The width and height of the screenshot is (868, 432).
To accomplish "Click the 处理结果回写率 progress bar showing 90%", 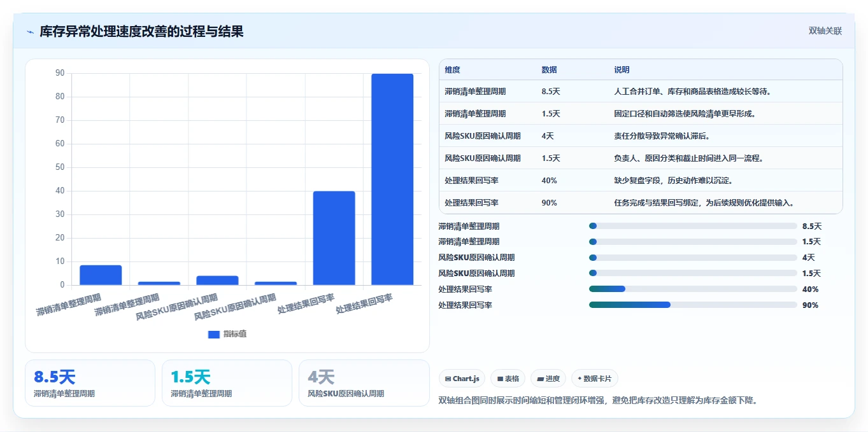I will [693, 305].
